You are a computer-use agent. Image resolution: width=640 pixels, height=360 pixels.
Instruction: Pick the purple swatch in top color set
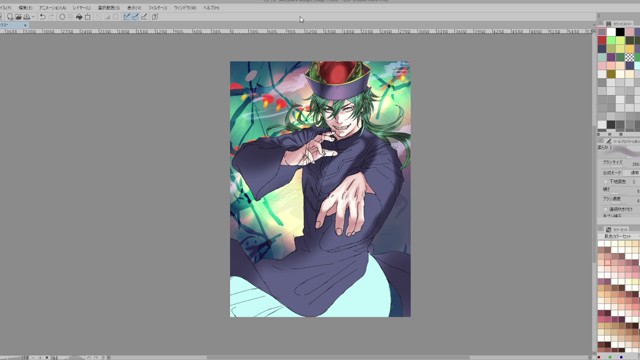click(611, 57)
